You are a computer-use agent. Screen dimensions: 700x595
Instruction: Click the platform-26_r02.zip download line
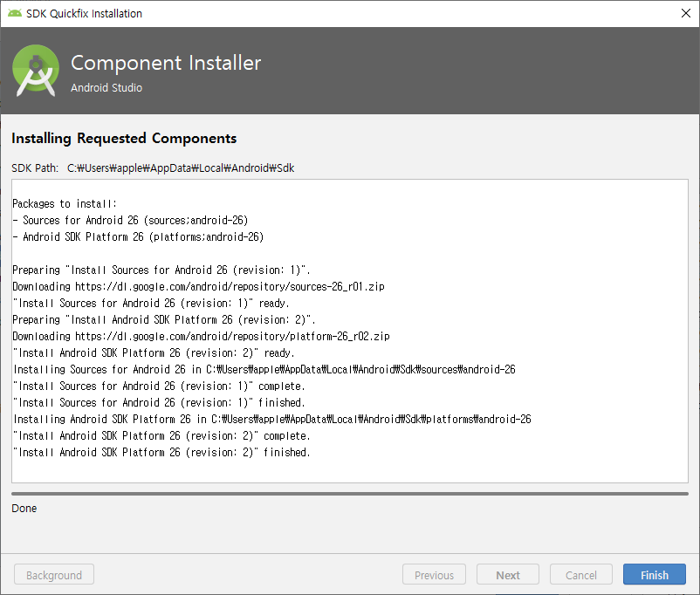tap(201, 336)
